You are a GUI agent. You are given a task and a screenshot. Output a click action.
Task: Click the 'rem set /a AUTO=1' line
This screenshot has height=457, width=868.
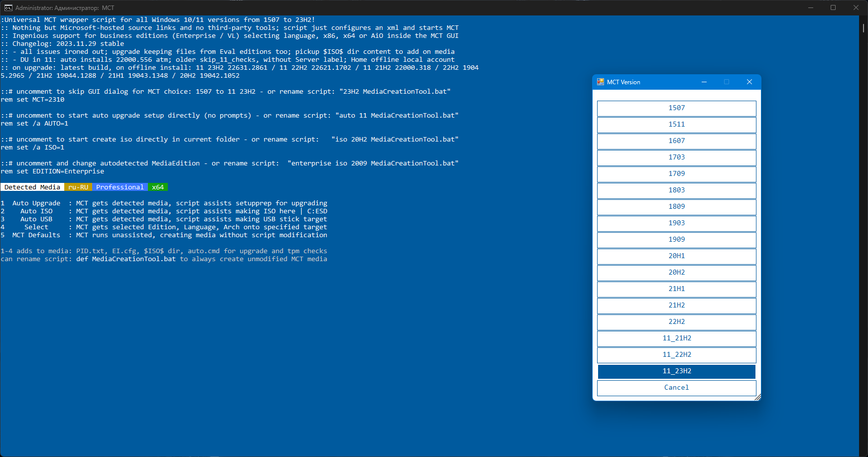34,124
